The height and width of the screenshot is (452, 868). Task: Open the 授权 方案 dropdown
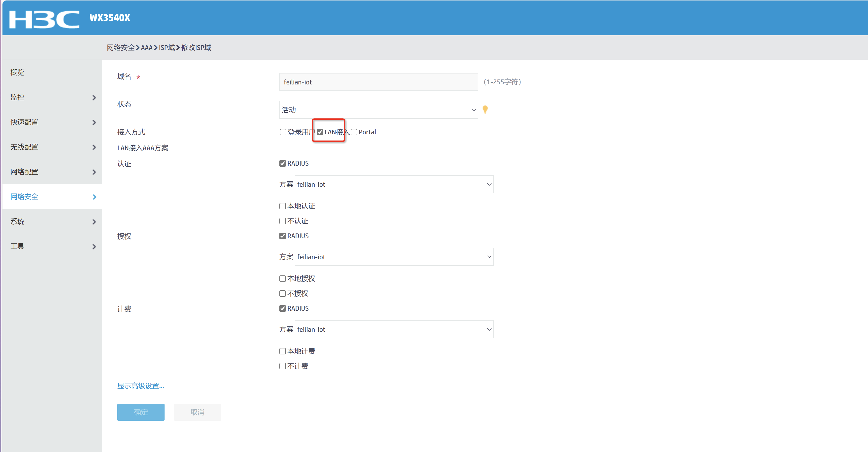coord(394,257)
